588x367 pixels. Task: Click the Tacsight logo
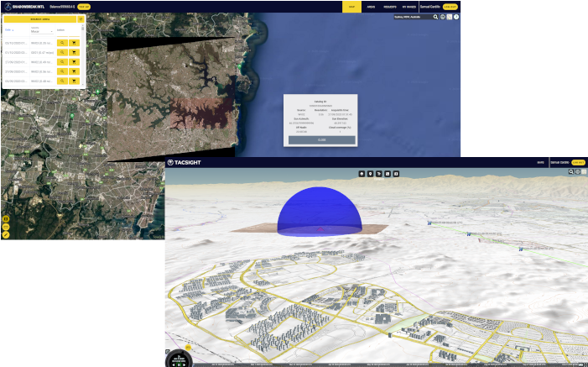[x=185, y=163]
